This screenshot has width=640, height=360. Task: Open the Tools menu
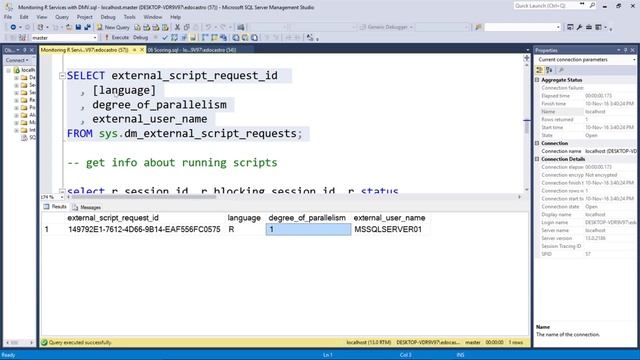tap(129, 17)
